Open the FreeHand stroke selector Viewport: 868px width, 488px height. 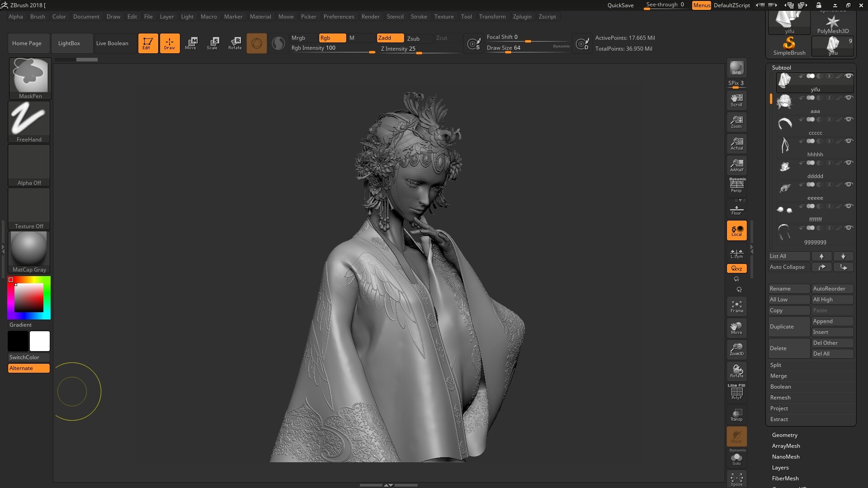click(x=29, y=122)
